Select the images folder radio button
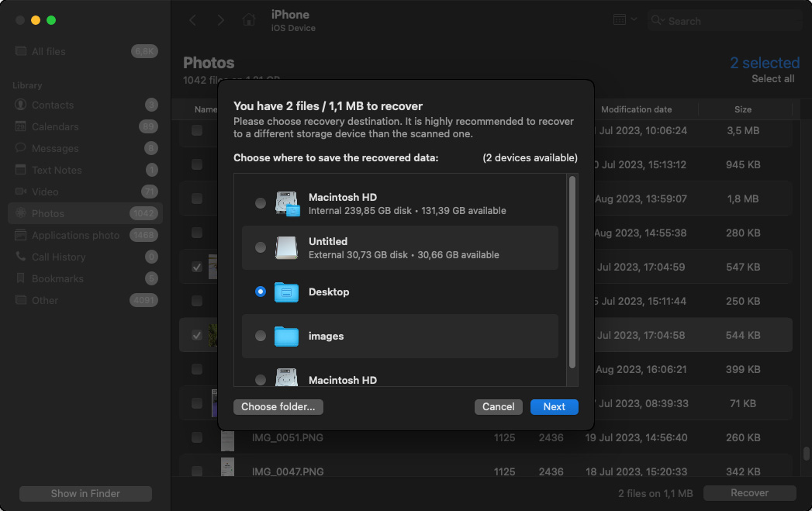This screenshot has width=812, height=511. pyautogui.click(x=261, y=336)
